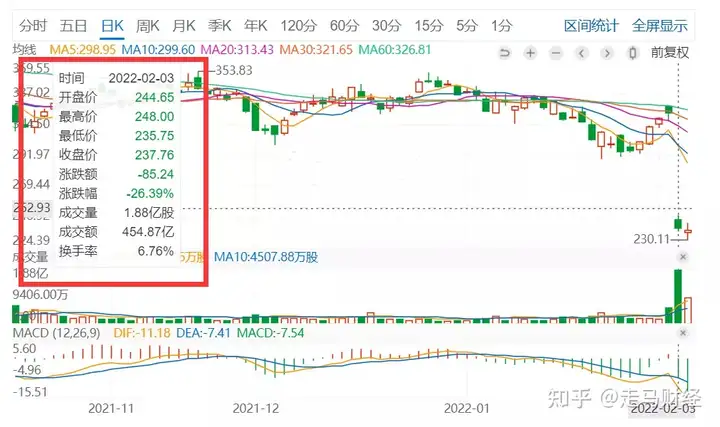The width and height of the screenshot is (720, 427).
Task: Click the MA10:4507.88万股 volume average label
Action: pos(266,257)
